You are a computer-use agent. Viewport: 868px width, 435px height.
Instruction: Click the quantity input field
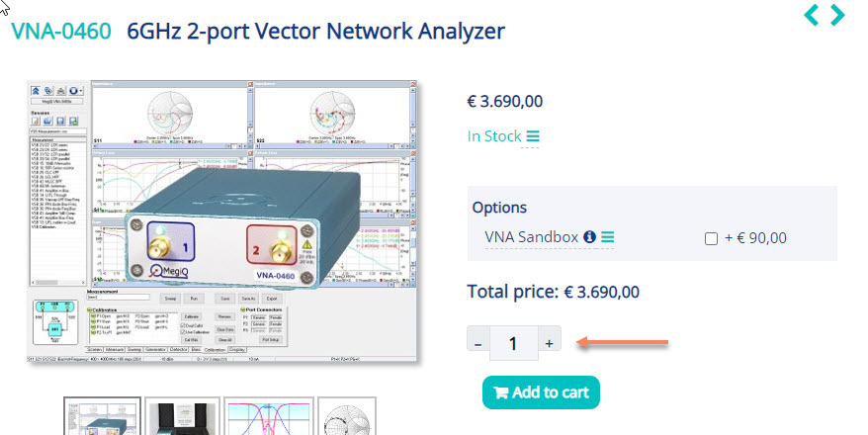point(513,343)
